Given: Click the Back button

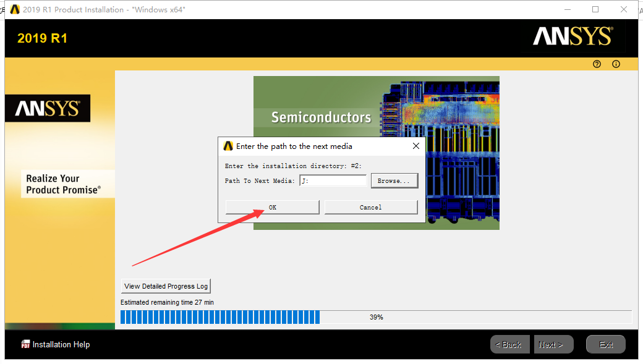Looking at the screenshot, I should [x=509, y=344].
